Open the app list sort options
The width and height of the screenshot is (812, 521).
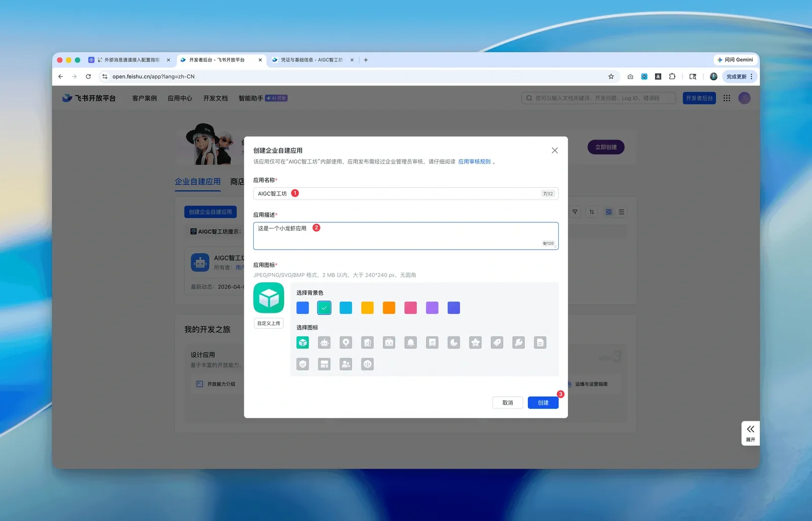(592, 212)
